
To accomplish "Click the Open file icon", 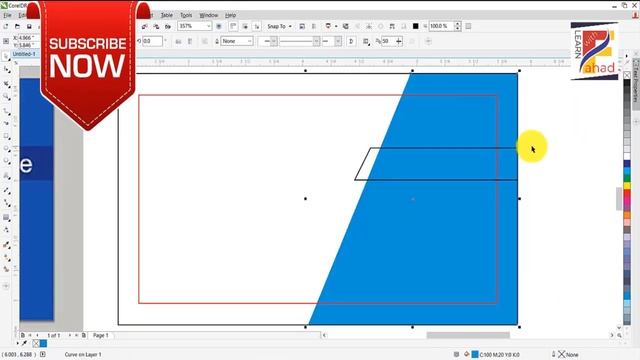I will (x=17, y=26).
